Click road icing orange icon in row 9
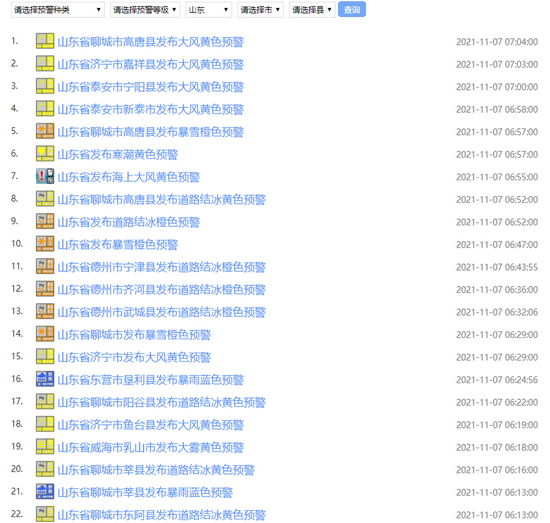The height and width of the screenshot is (523, 550). click(x=45, y=221)
